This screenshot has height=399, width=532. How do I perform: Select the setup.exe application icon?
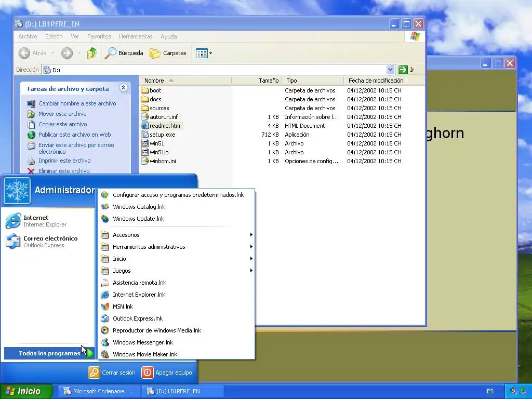[145, 135]
